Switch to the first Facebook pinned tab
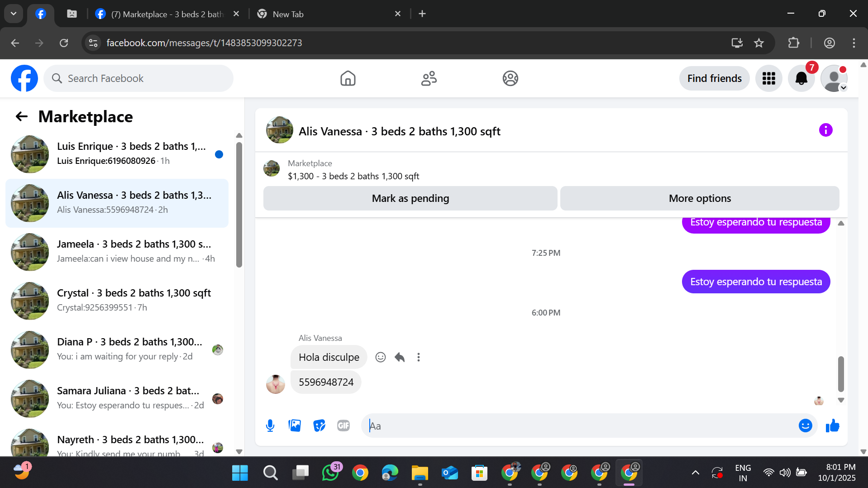868x488 pixels. (x=41, y=14)
